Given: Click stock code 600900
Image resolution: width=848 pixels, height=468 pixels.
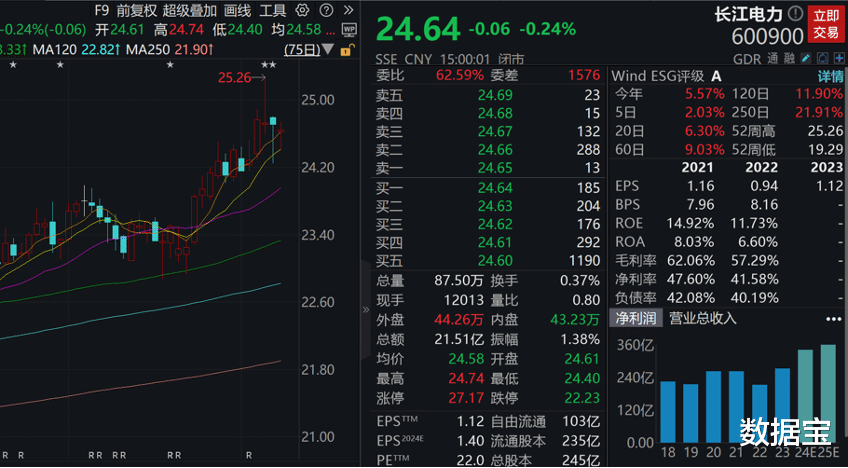Looking at the screenshot, I should 767,37.
